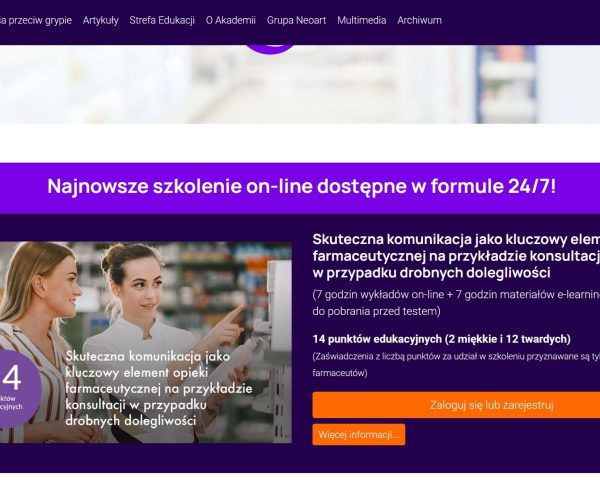
Task: Click the pharmacist in the course photo
Action: [x=161, y=337]
